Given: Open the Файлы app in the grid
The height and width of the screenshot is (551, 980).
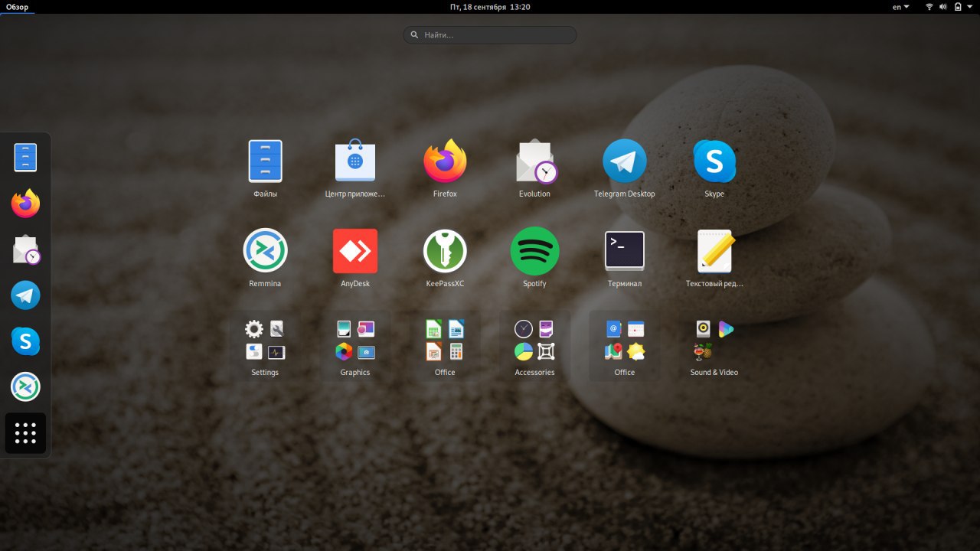Looking at the screenshot, I should coord(265,161).
